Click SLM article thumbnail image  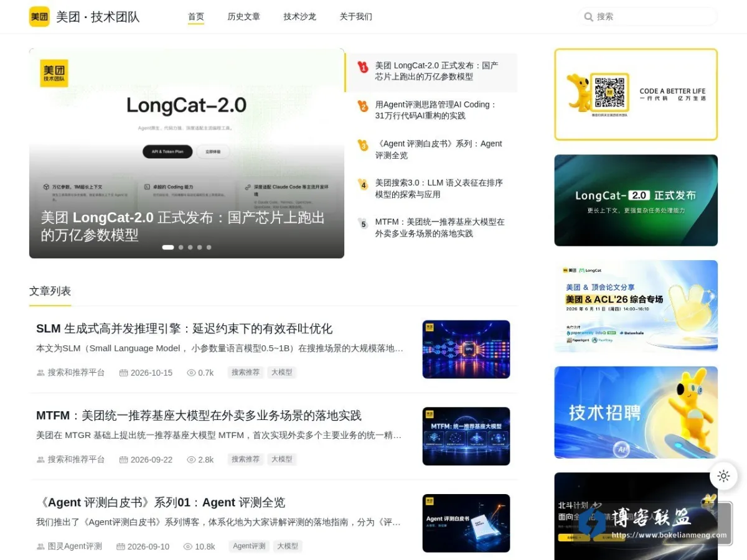[466, 349]
